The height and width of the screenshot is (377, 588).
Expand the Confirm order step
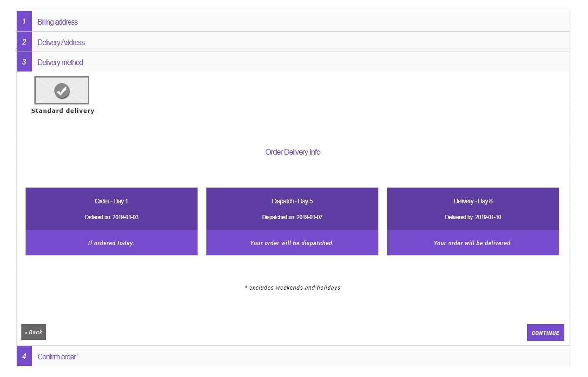293,356
